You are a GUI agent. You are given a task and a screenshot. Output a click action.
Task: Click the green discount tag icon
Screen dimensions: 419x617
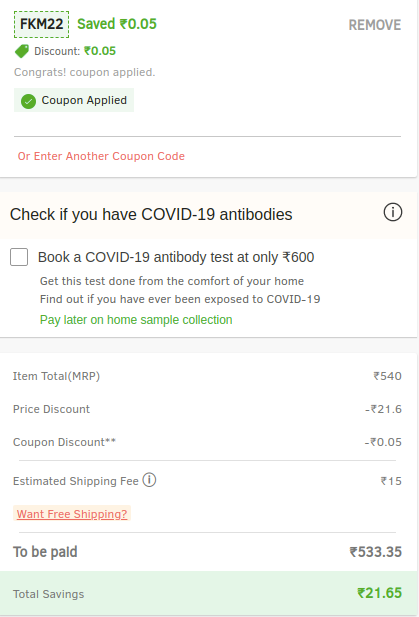click(22, 51)
